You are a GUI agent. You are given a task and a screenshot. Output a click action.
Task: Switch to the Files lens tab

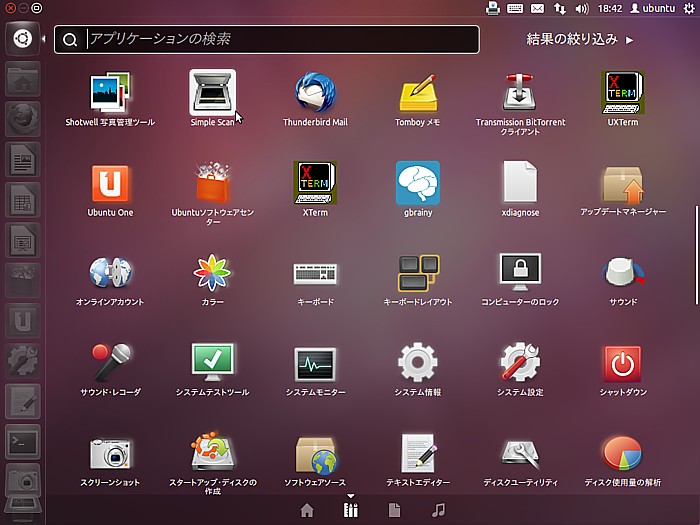[395, 510]
